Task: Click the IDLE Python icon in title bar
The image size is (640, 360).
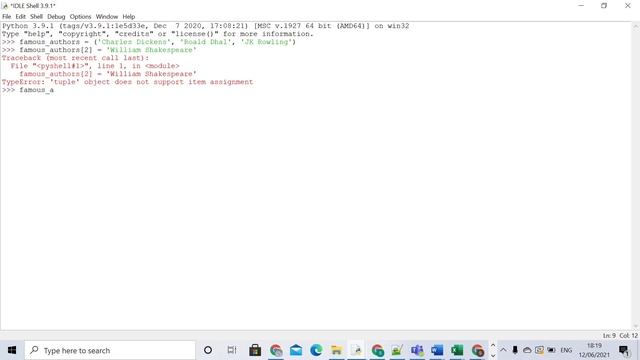Action: click(5, 6)
